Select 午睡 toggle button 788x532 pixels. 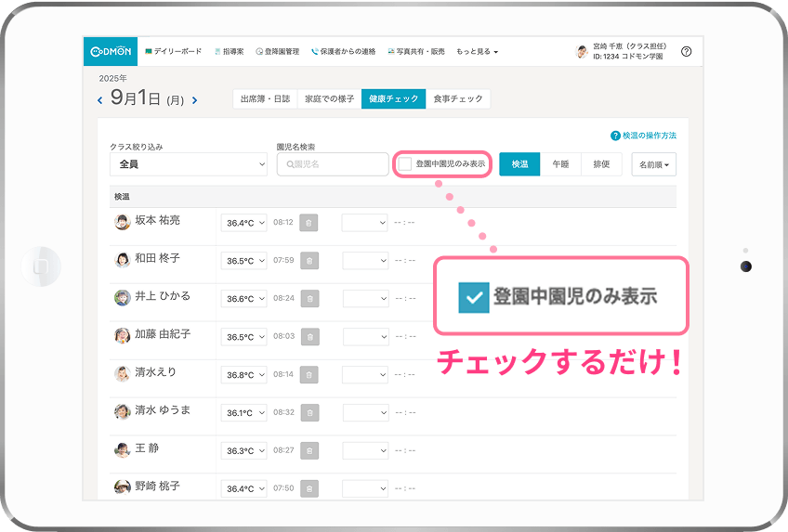pos(560,164)
